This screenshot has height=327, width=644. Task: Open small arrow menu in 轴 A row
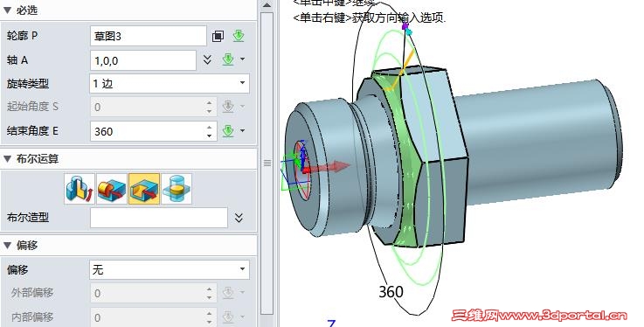(242, 59)
